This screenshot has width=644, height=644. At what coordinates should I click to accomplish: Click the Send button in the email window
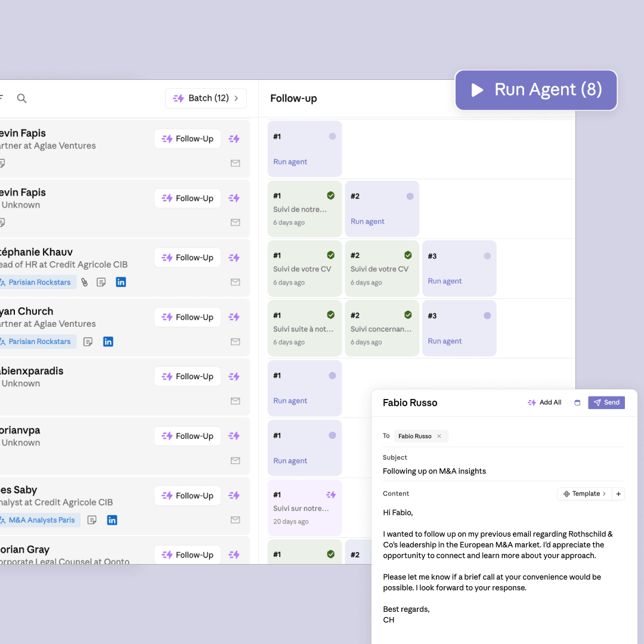[606, 402]
